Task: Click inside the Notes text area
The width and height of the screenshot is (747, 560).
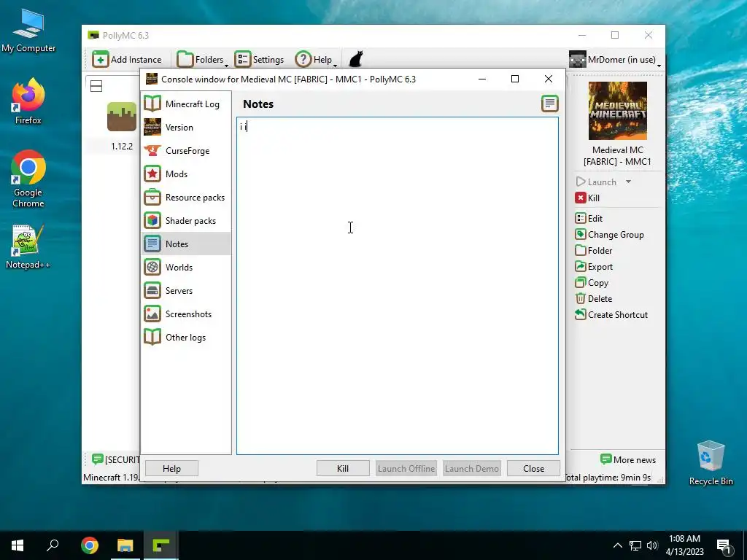Action: [x=398, y=286]
